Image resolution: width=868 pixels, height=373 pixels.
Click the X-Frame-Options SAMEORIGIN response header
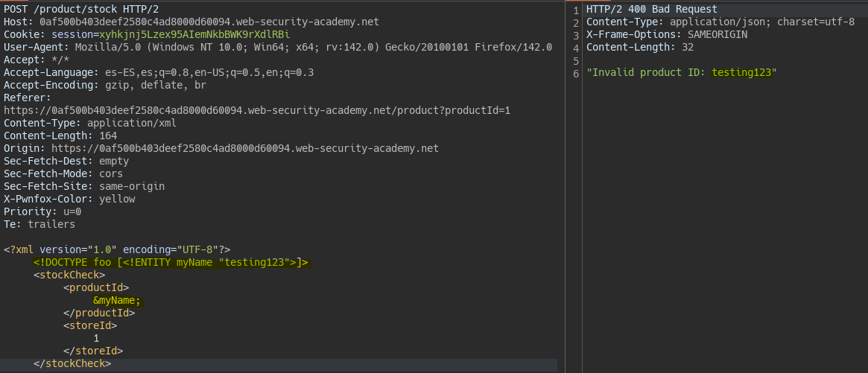pos(667,35)
